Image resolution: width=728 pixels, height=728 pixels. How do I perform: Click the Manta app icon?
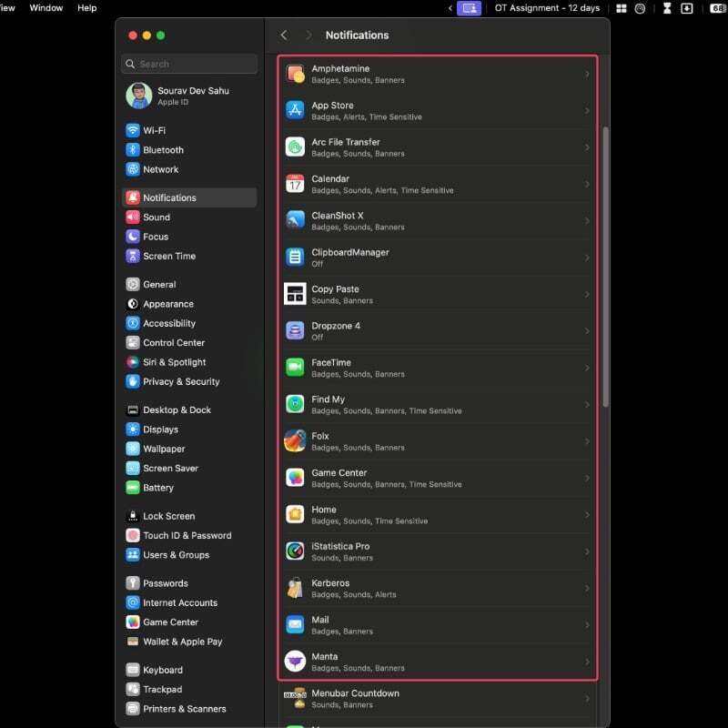(295, 662)
